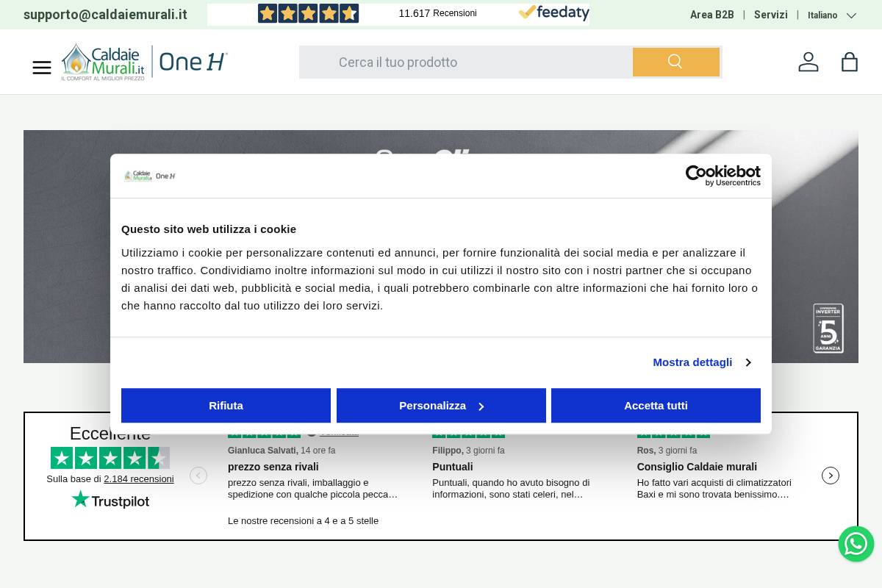882x588 pixels.
Task: Click Accetta tutti cookies button
Action: click(656, 406)
